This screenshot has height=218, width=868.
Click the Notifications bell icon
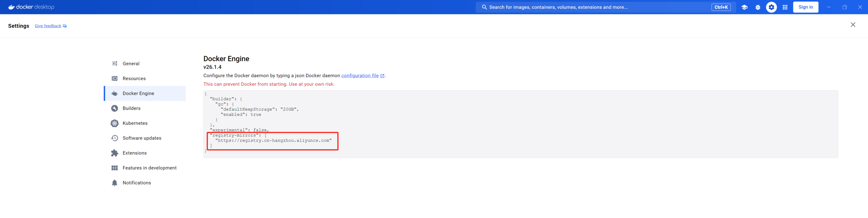coord(115,183)
